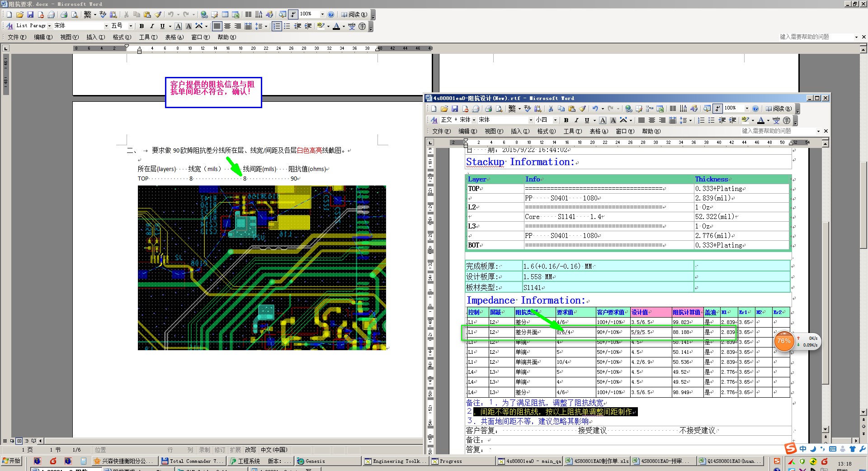Click Total Commander taskbar button
This screenshot has height=471, width=868.
tap(192, 461)
